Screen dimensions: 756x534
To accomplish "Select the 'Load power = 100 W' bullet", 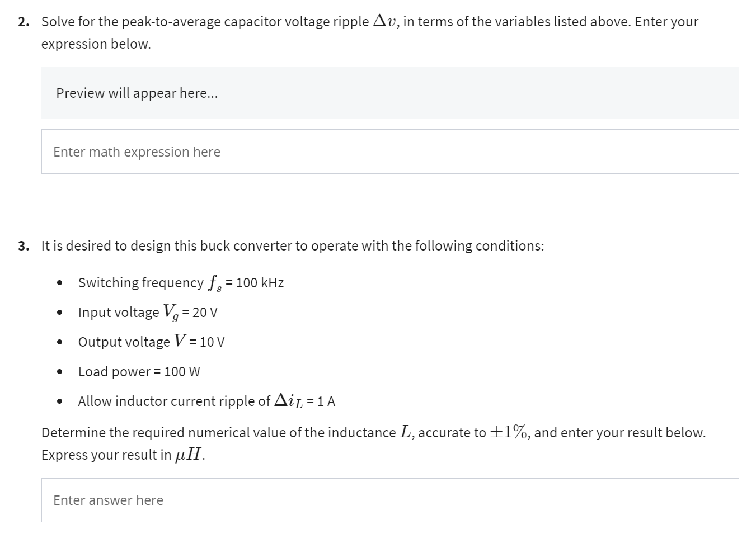I will 139,371.
